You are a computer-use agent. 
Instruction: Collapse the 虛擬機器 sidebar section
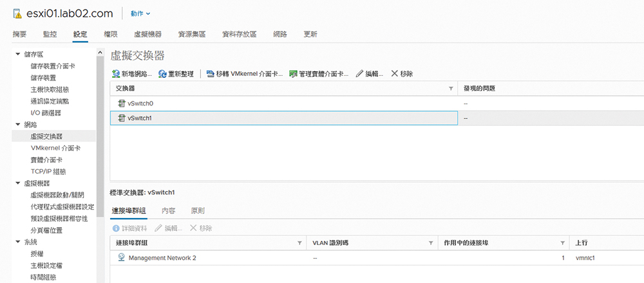pos(17,183)
